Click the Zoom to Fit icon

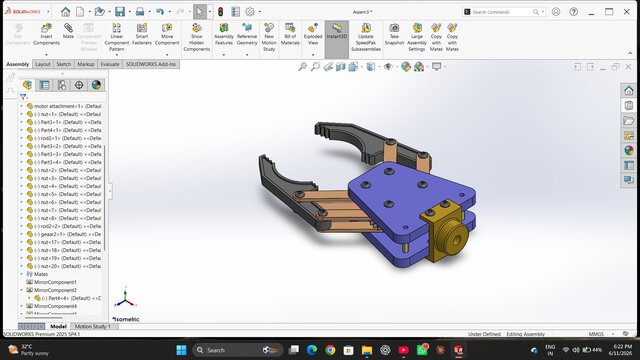(302, 67)
